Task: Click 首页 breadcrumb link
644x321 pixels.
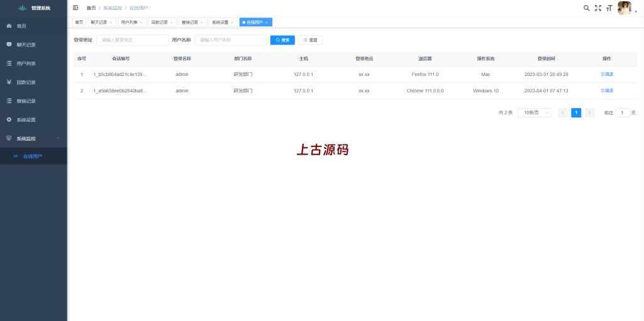Action: (x=91, y=8)
